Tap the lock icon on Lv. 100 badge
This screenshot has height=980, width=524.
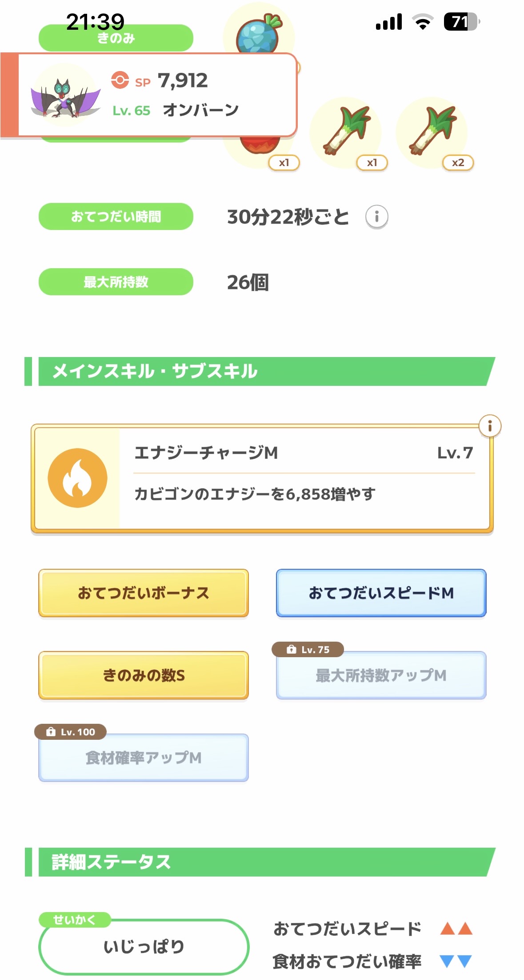click(51, 731)
